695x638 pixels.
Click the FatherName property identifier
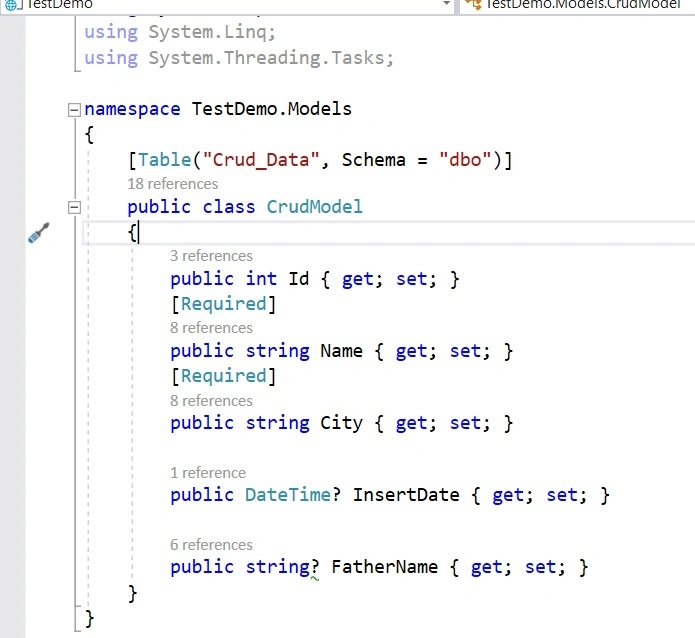[x=385, y=567]
